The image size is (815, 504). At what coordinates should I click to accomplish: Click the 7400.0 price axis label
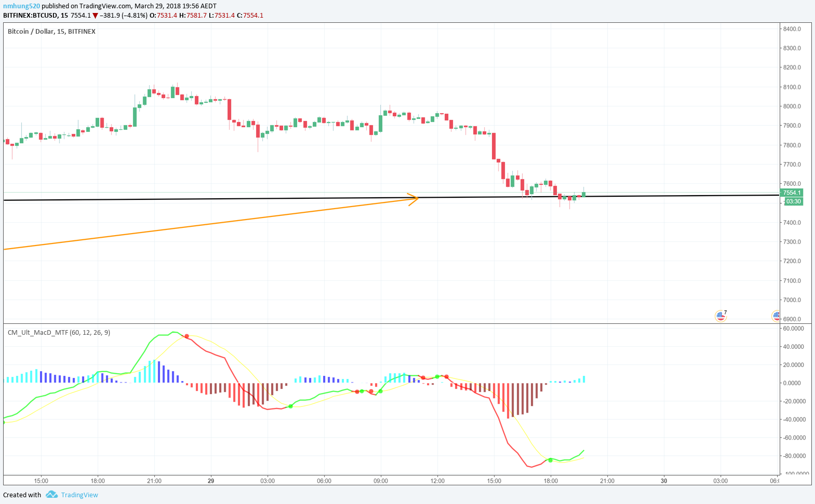coord(792,223)
